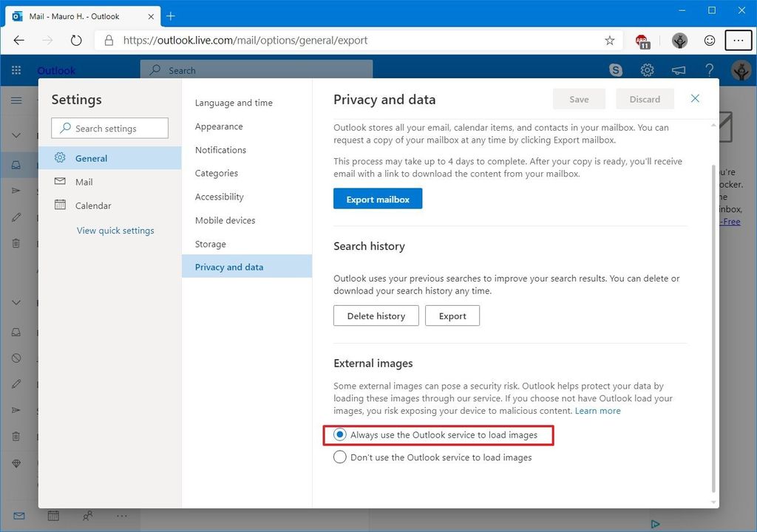Switch to Calendar using the calendar icon
The width and height of the screenshot is (757, 532).
(52, 515)
